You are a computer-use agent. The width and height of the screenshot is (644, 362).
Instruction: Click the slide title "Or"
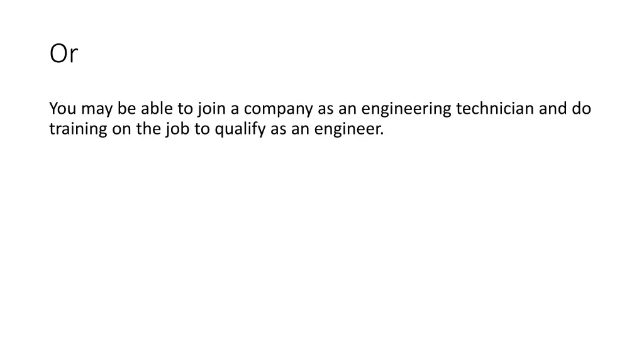[x=64, y=53]
